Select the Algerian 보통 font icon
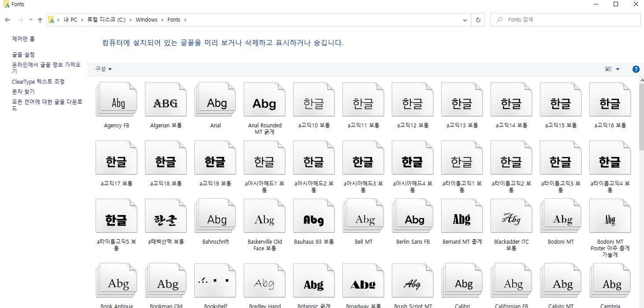Viewport: 644px width, 308px height. 166,100
